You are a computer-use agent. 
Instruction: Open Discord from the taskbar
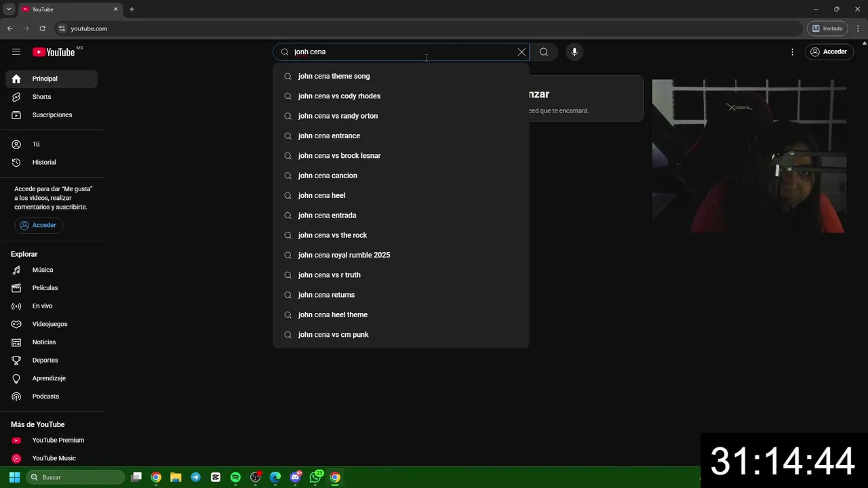point(295,477)
